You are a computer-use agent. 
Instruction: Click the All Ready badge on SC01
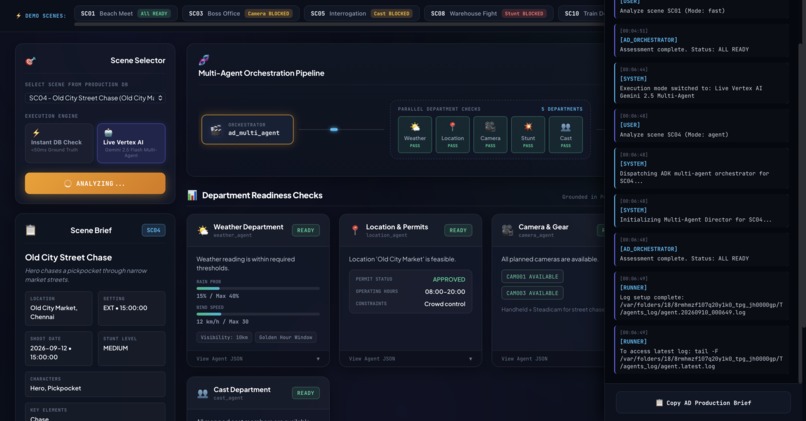click(x=154, y=13)
